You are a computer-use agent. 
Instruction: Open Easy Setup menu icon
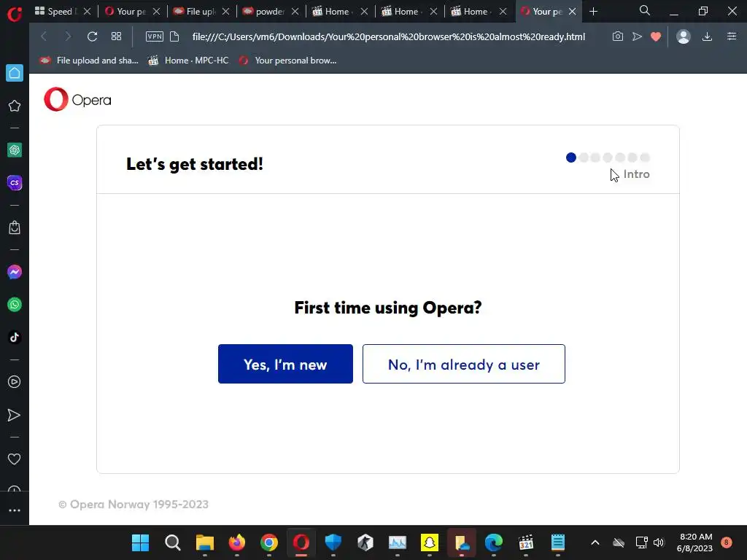[x=732, y=36]
